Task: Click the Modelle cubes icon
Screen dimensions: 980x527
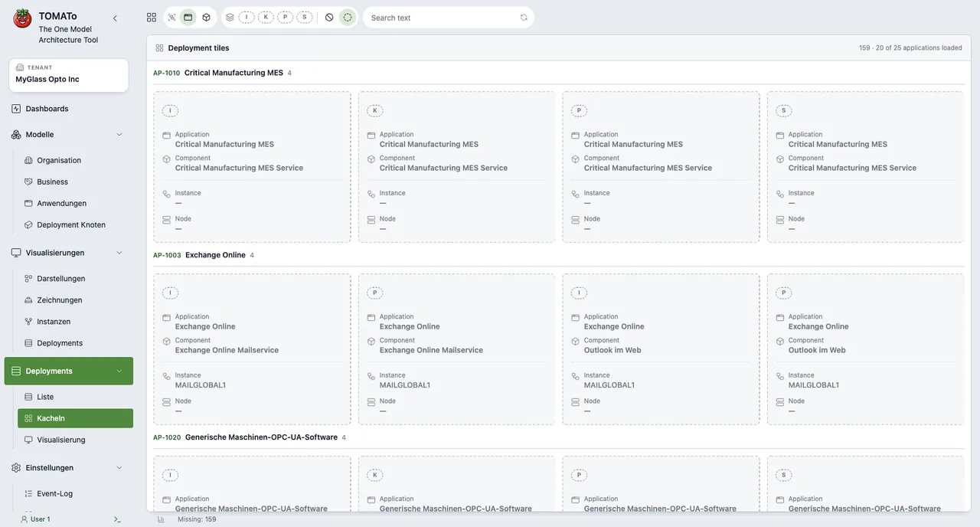Action: coord(16,135)
